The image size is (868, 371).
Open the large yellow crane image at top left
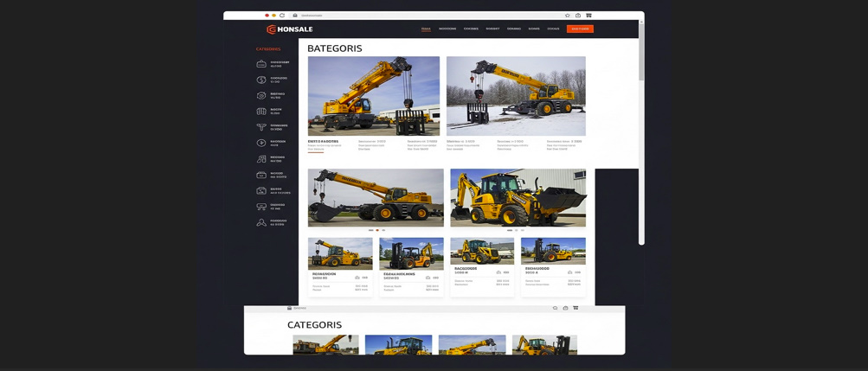(x=373, y=96)
